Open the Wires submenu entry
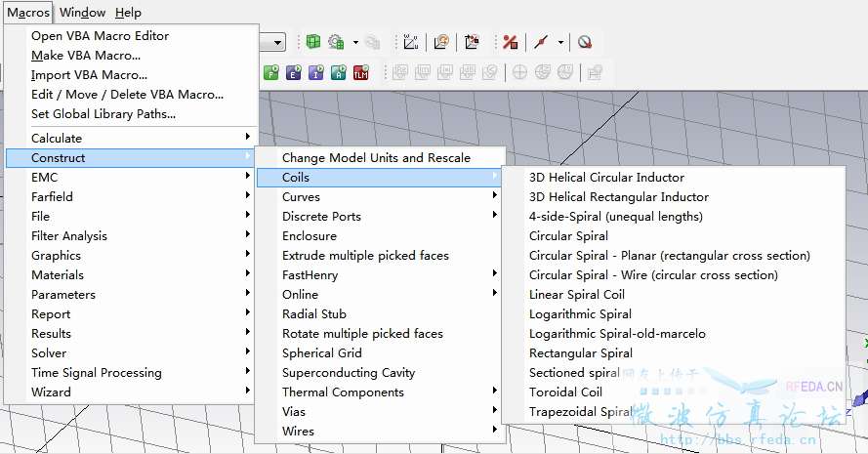The height and width of the screenshot is (454, 868). 381,431
